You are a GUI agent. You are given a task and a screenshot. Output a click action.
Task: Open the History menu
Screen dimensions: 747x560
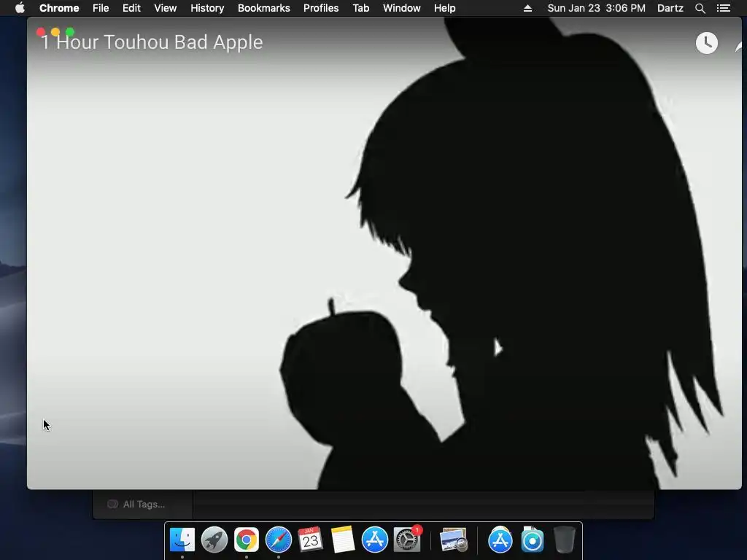pos(207,8)
